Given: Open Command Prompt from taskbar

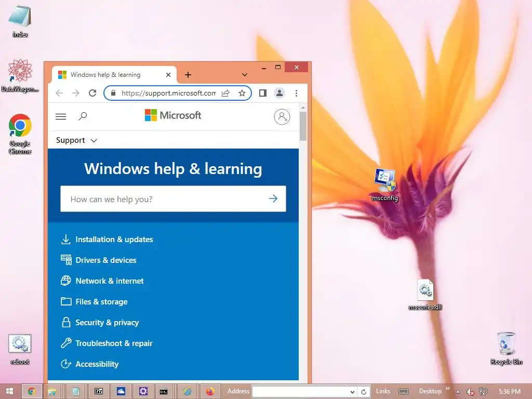Looking at the screenshot, I should [x=164, y=392].
